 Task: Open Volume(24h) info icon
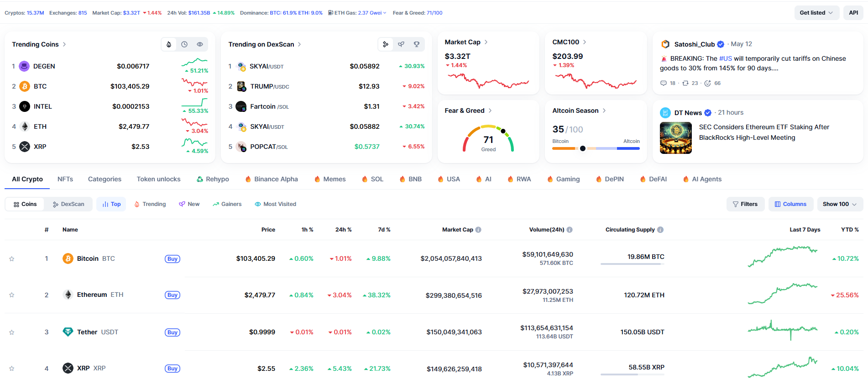pyautogui.click(x=570, y=230)
